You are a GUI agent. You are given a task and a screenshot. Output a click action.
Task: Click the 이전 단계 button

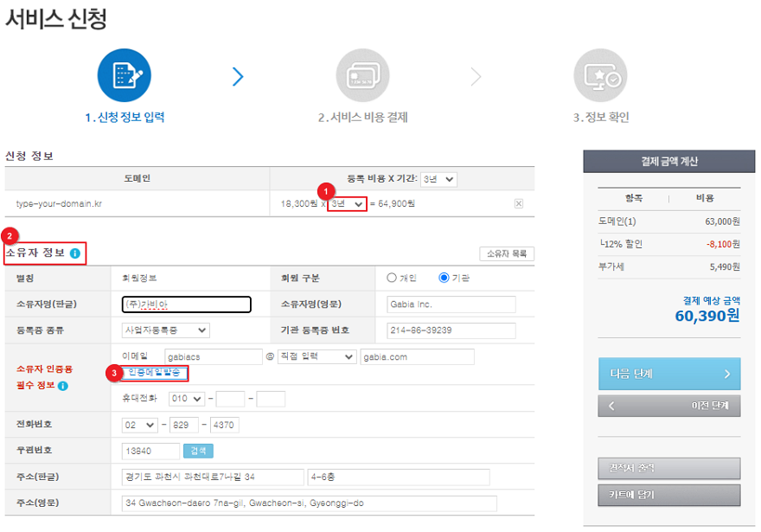[668, 406]
